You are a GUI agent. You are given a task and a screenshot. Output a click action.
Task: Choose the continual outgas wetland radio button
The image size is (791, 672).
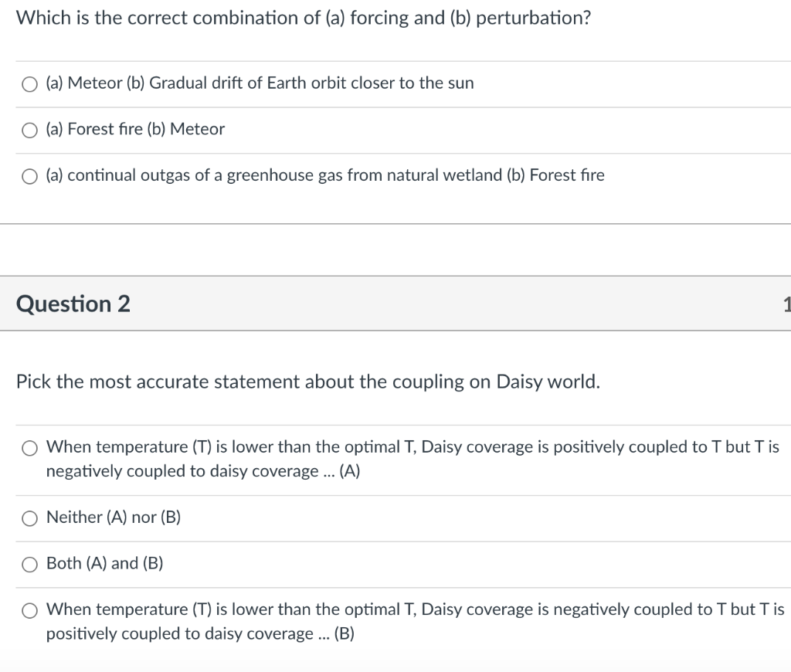click(29, 176)
